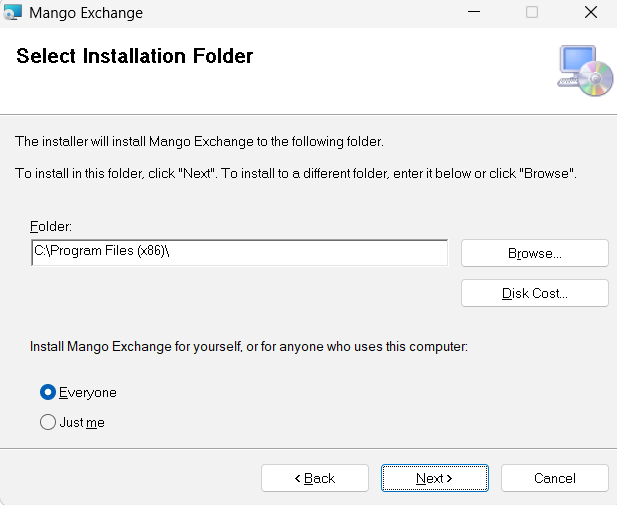This screenshot has width=617, height=505.
Task: Open the Browse folder dialog
Action: pyautogui.click(x=534, y=253)
